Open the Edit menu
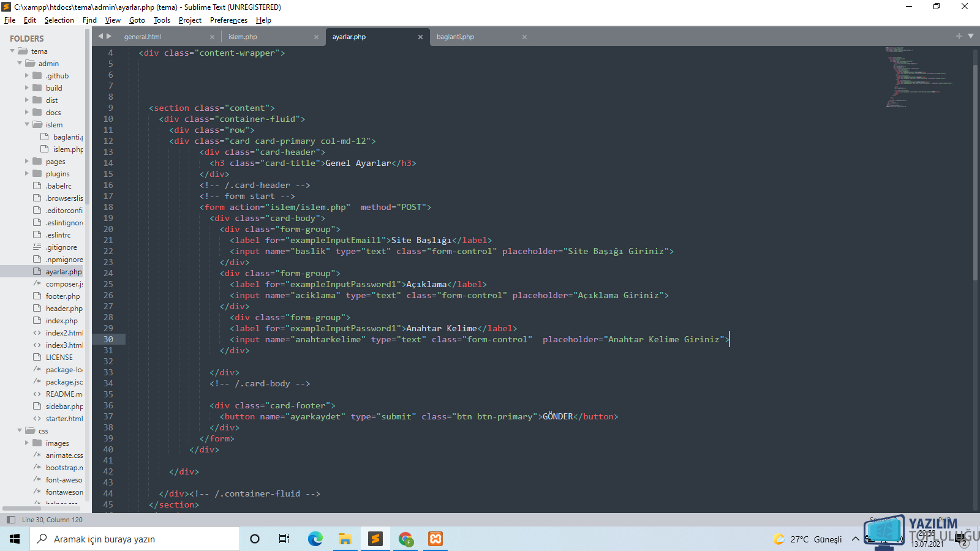980x551 pixels. click(30, 20)
